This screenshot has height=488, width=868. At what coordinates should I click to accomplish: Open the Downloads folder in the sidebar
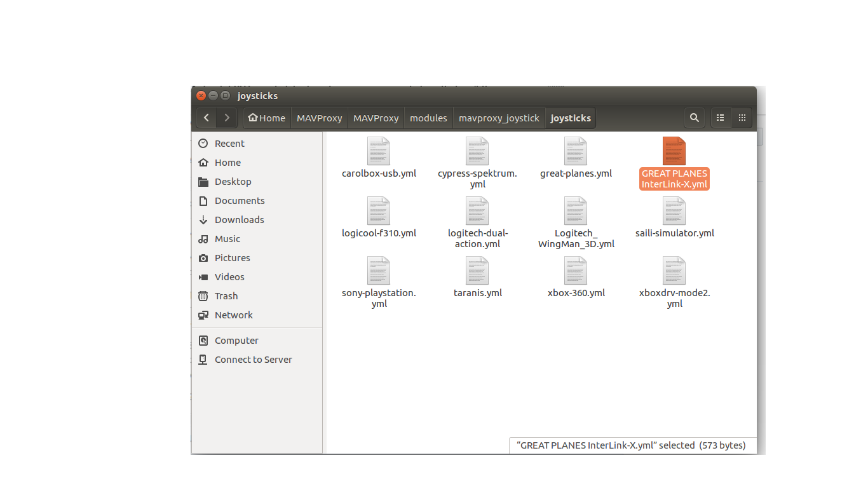tap(240, 219)
